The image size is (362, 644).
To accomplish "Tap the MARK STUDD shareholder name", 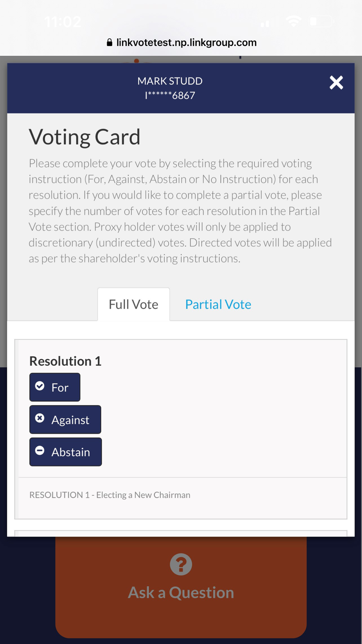I will pos(170,81).
